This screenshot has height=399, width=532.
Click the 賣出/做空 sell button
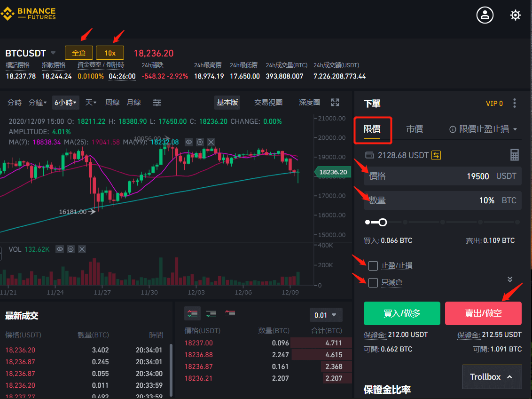[483, 313]
